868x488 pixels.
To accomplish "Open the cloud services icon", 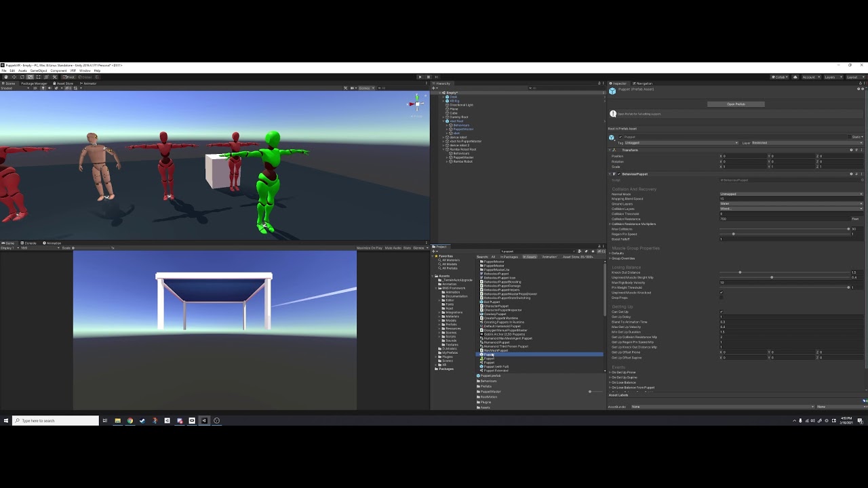I will [795, 77].
